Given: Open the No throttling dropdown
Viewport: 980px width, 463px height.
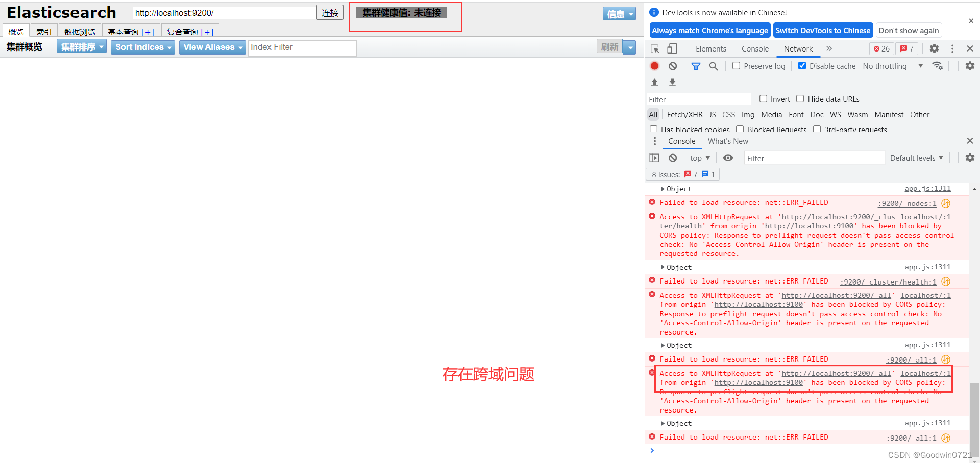Looking at the screenshot, I should tap(893, 66).
